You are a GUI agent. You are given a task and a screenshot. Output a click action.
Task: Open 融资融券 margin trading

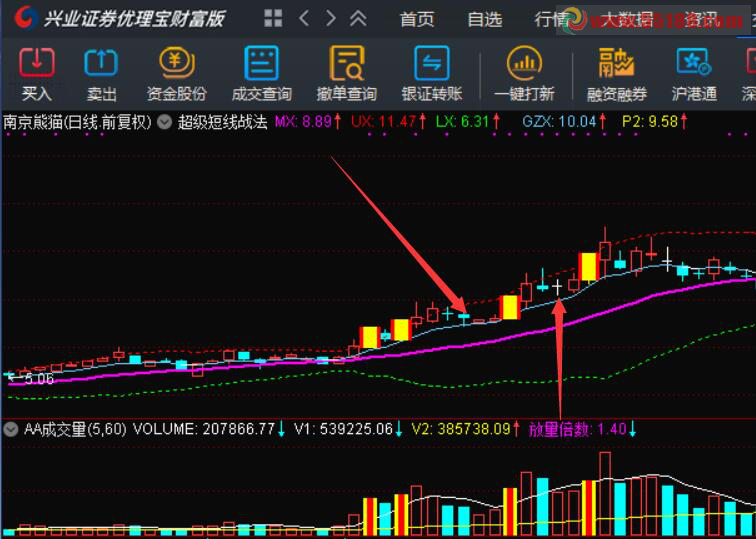[616, 73]
